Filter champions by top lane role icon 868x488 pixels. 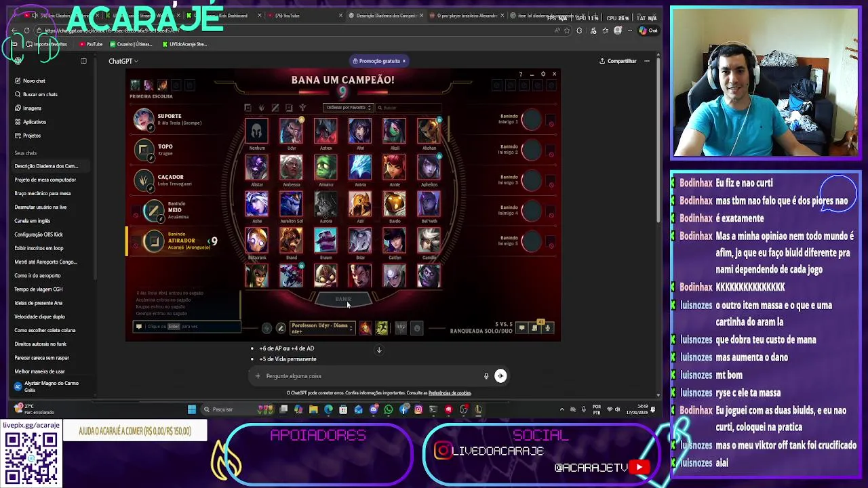(248, 108)
